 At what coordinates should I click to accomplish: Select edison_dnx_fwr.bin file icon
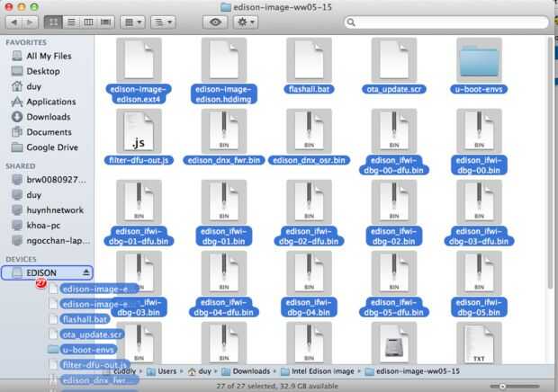(224, 130)
